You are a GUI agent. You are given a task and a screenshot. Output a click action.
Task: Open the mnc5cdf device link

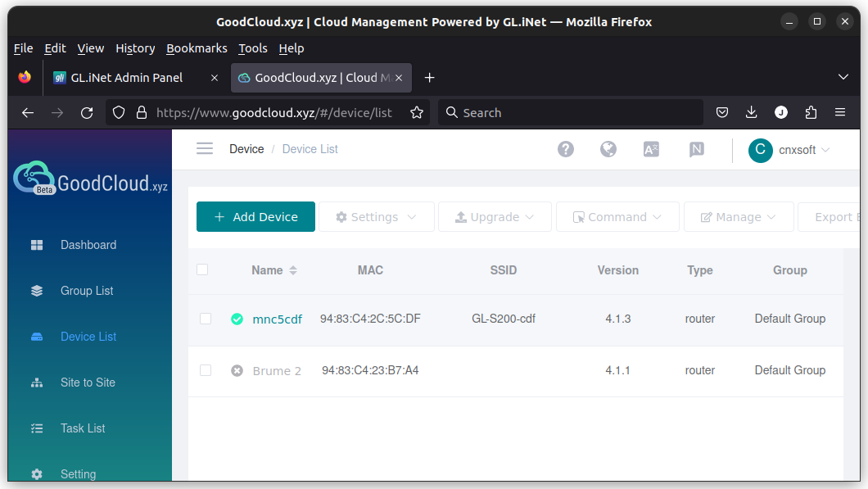pyautogui.click(x=278, y=319)
